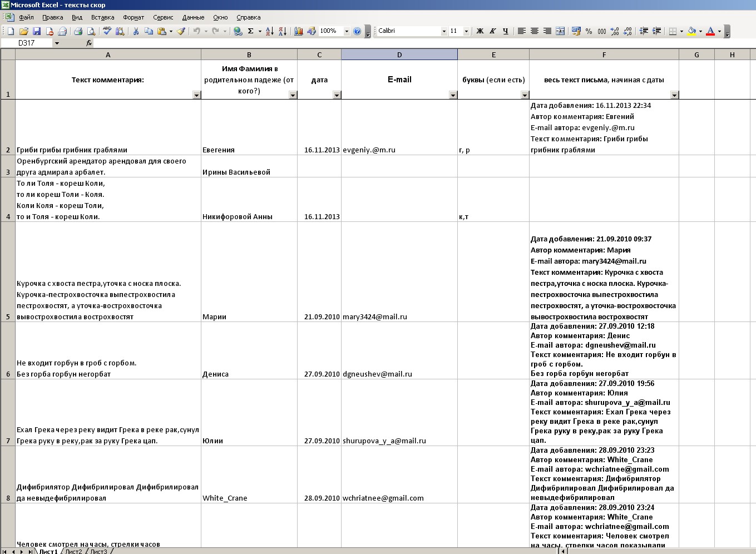756x554 pixels.
Task: Open the Вставка menu
Action: [x=102, y=17]
